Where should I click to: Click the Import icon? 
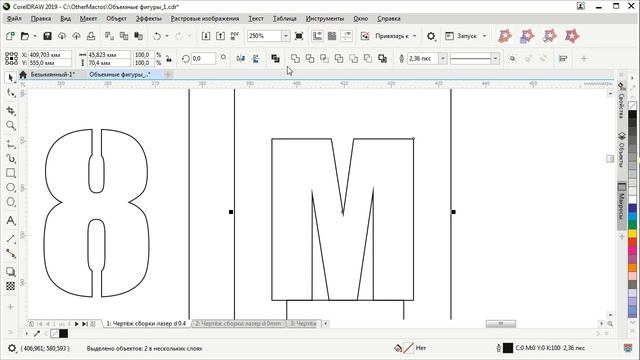point(206,36)
